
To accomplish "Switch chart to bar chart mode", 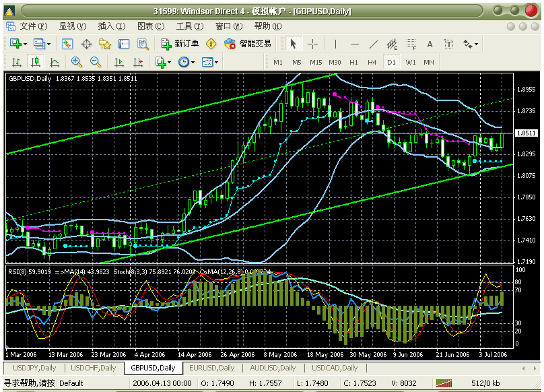I will point(16,62).
